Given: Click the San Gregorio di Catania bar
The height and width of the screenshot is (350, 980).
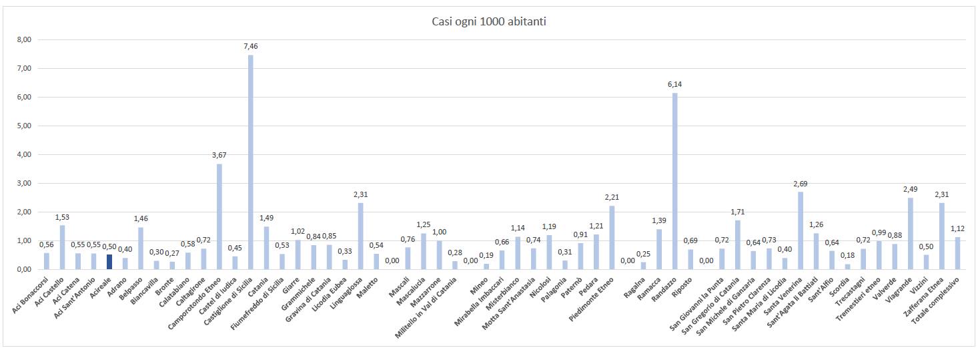Looking at the screenshot, I should (x=737, y=244).
